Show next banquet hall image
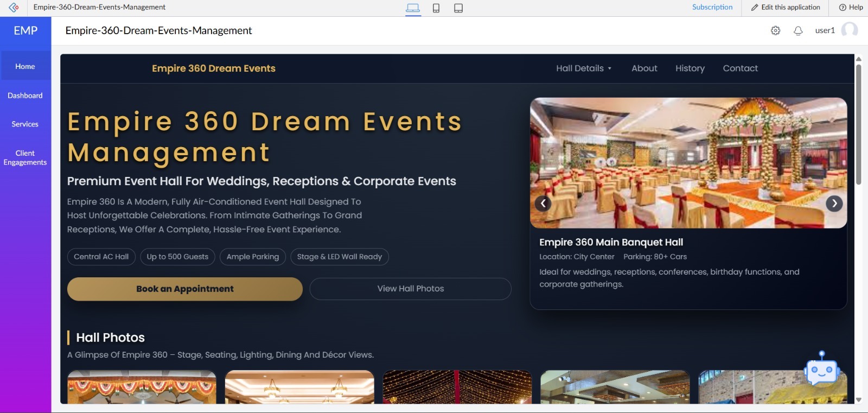The image size is (868, 413). (x=834, y=204)
